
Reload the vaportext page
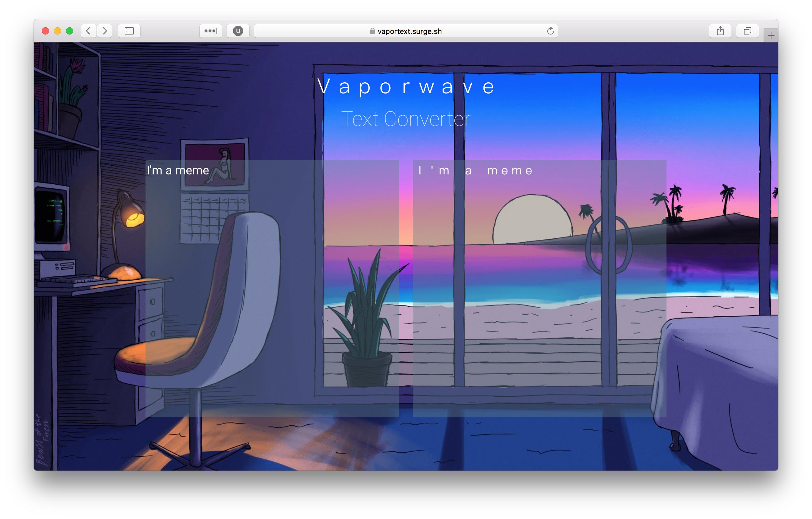[550, 31]
